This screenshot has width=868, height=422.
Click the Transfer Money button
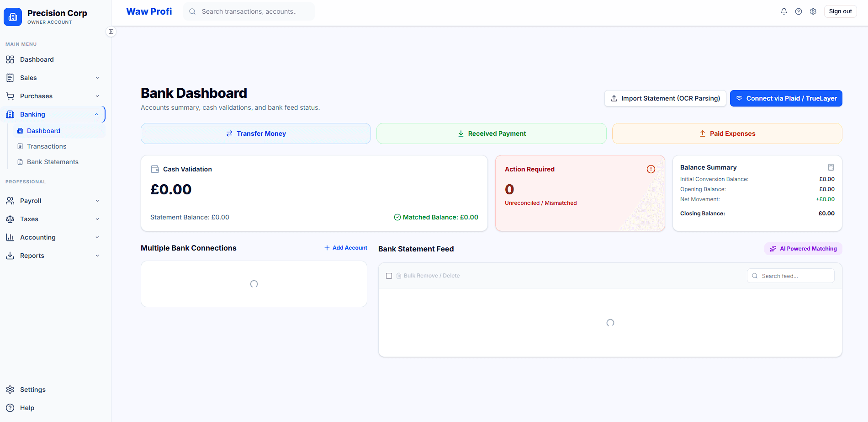coord(256,134)
